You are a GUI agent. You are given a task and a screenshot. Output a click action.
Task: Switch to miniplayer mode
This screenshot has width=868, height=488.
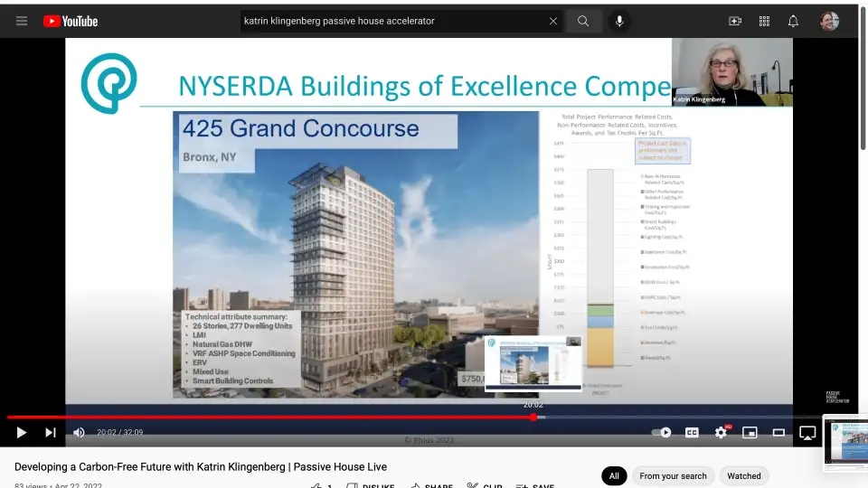pos(750,433)
